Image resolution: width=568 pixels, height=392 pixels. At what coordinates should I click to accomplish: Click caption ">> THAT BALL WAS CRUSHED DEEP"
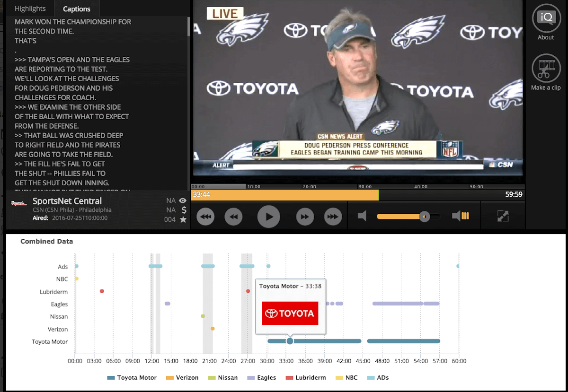(x=69, y=135)
